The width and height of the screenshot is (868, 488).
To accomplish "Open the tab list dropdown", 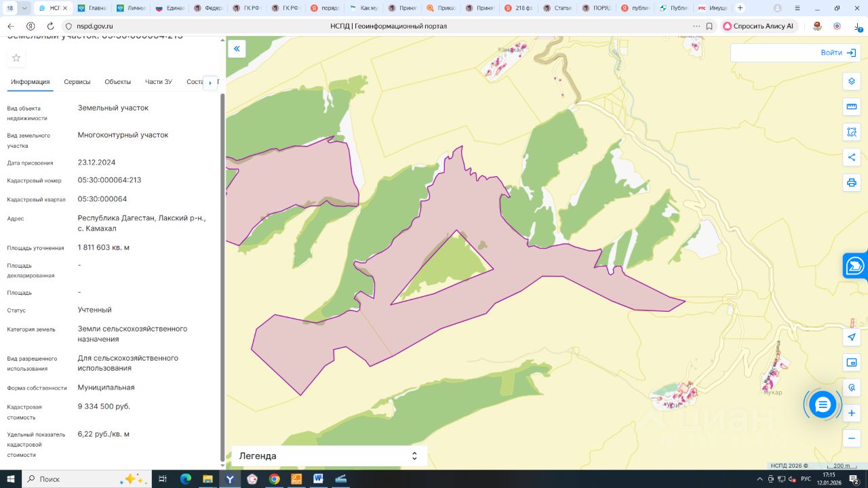I will [25, 8].
